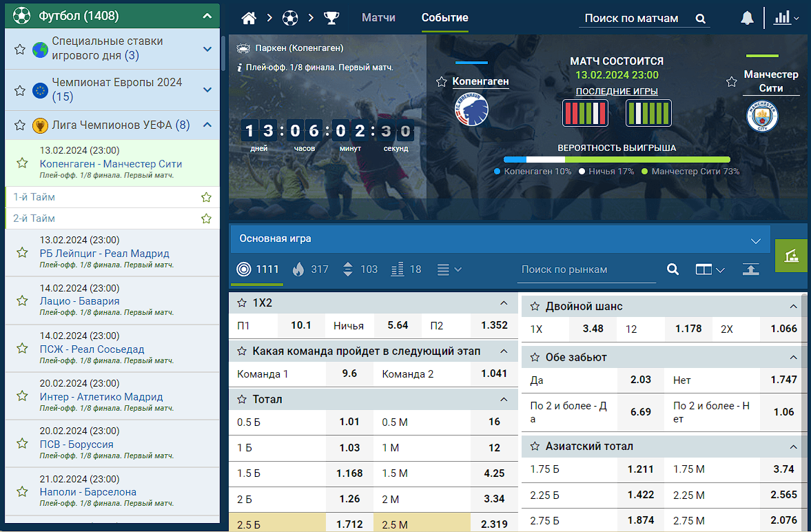Bet on П2 at 1.352

click(x=494, y=325)
